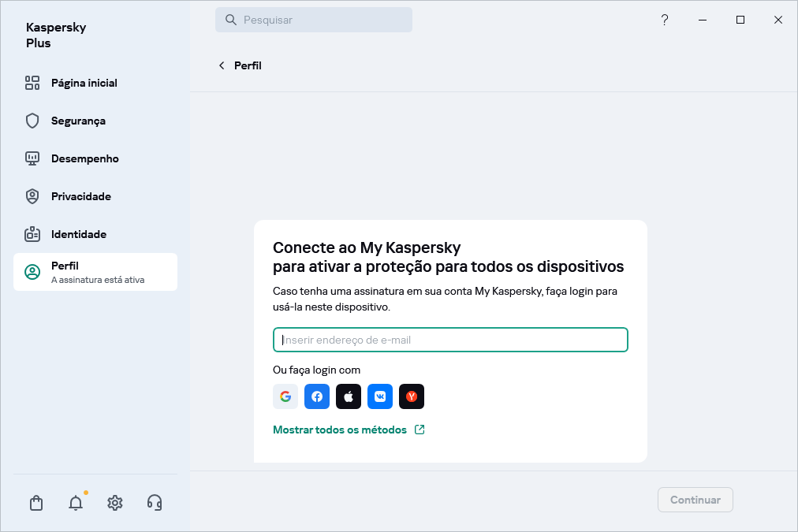This screenshot has height=532, width=798.
Task: Open help with the question mark
Action: tap(664, 20)
